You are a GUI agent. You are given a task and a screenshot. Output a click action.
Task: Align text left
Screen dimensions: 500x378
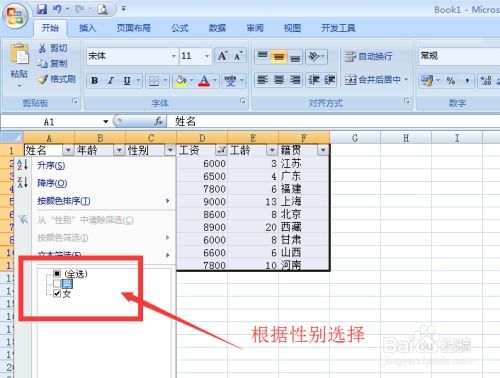(263, 80)
